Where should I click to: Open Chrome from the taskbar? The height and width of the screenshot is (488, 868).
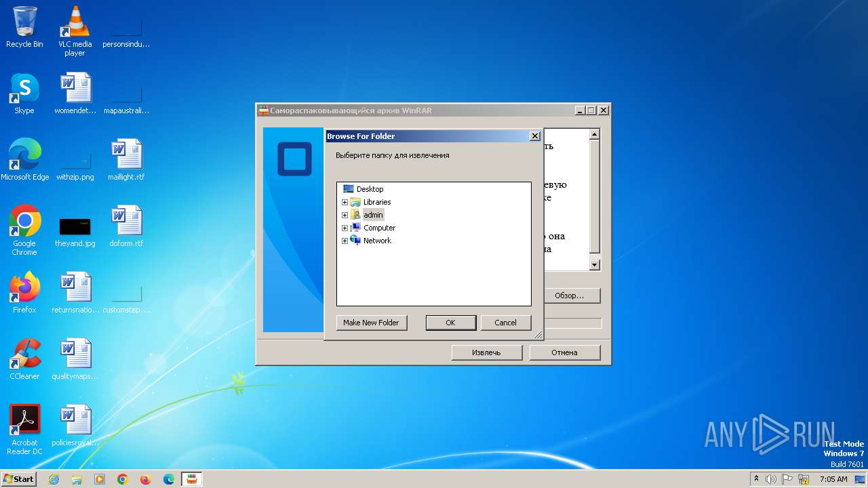tap(123, 479)
